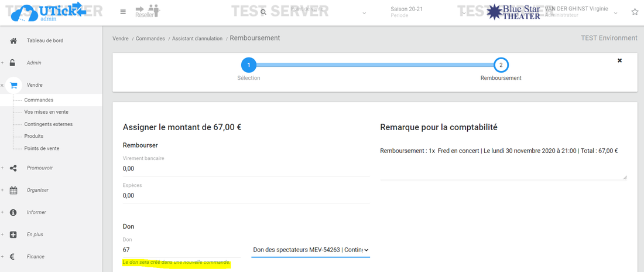Click the search magnifier icon
Image resolution: width=644 pixels, height=272 pixels.
(263, 12)
